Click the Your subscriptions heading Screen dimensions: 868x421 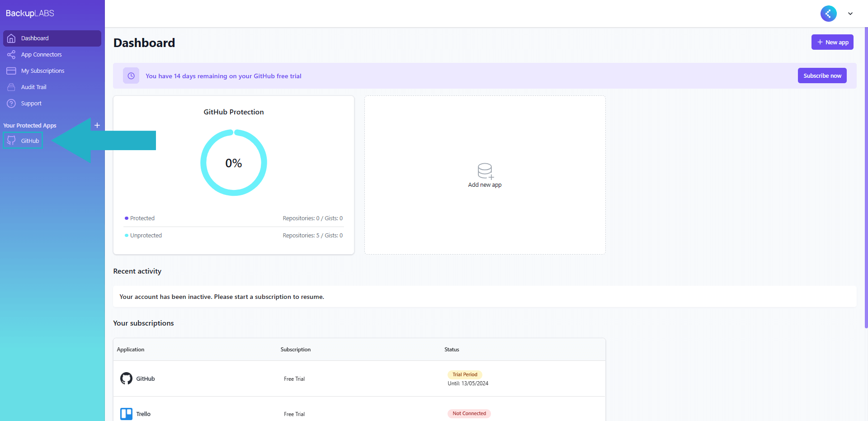coord(143,323)
